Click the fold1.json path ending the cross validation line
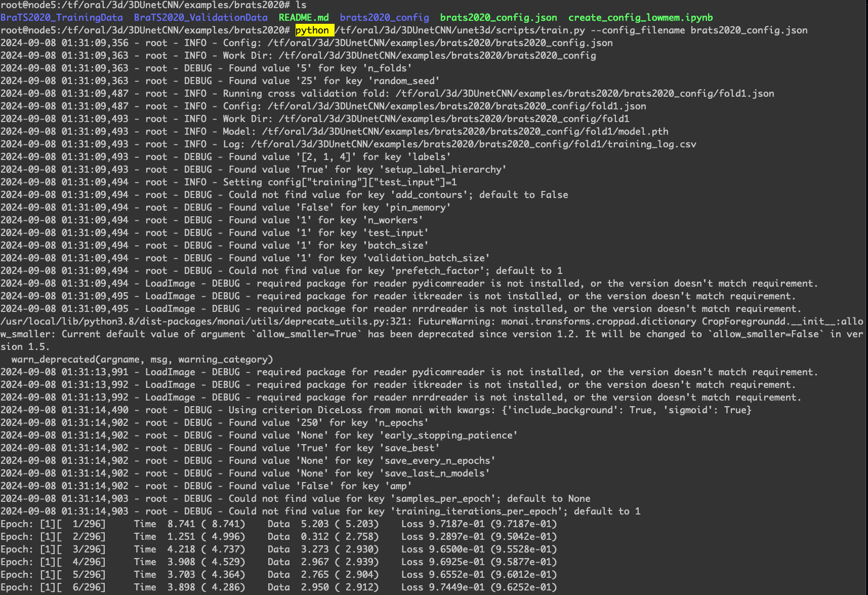 (585, 94)
